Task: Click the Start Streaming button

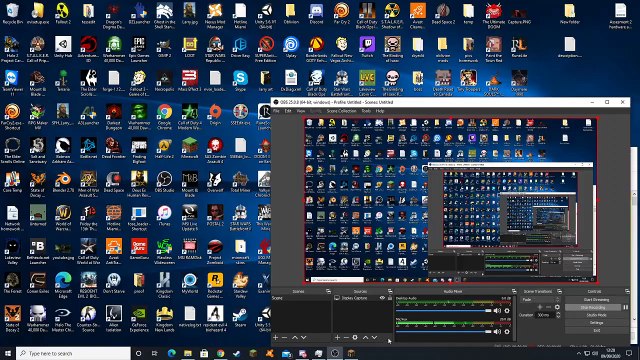Action: 596,300
